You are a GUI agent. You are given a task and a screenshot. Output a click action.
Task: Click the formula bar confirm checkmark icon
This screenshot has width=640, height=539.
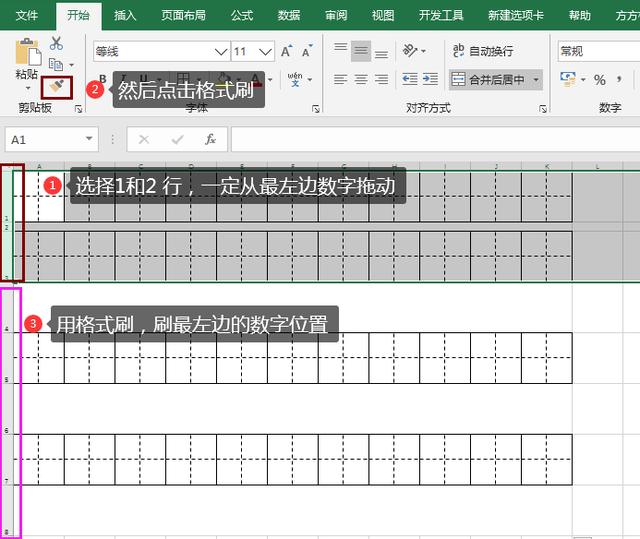pos(177,140)
